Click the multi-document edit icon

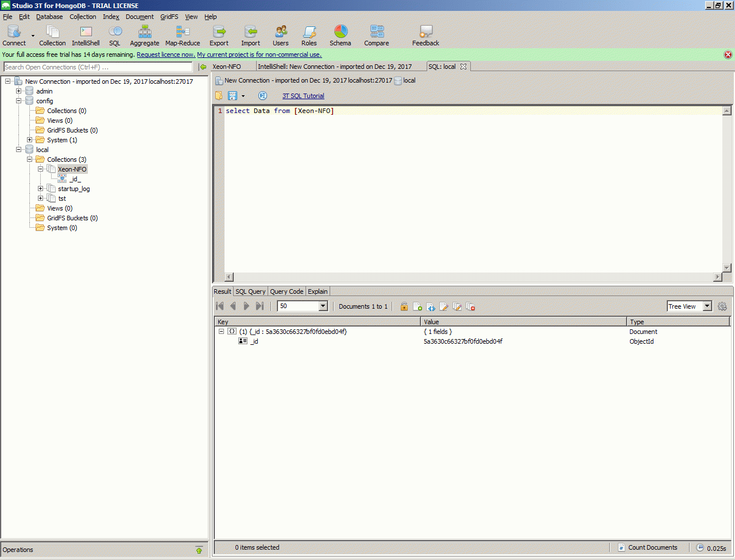tap(457, 306)
